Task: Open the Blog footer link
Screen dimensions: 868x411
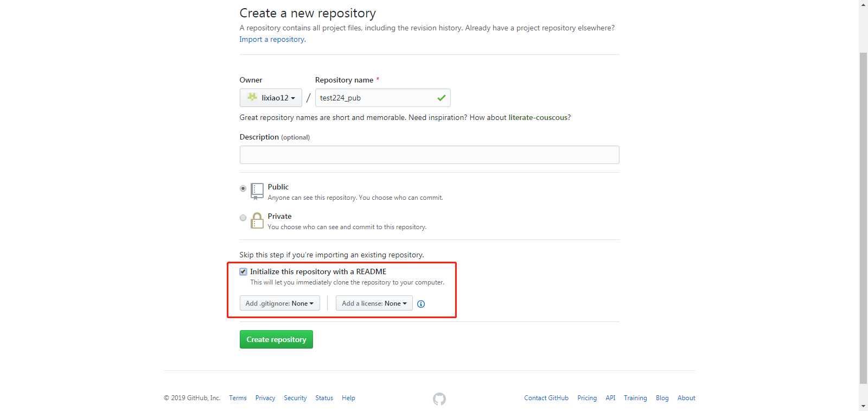Action: click(x=662, y=398)
